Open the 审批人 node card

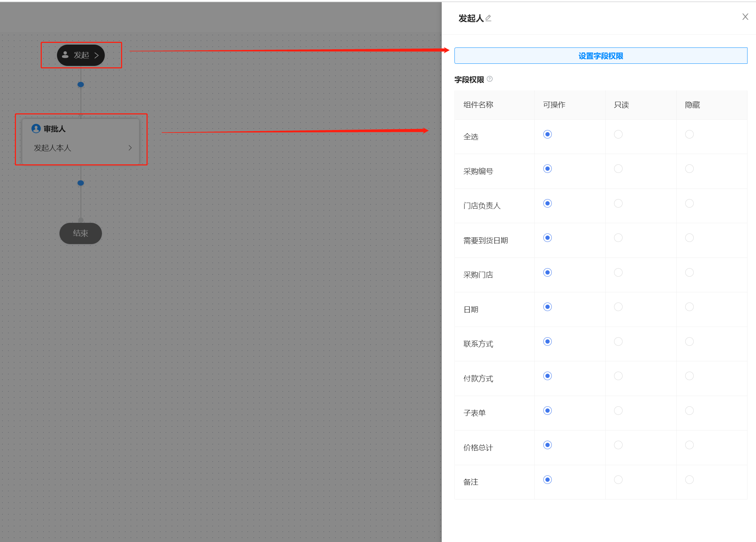pyautogui.click(x=81, y=140)
